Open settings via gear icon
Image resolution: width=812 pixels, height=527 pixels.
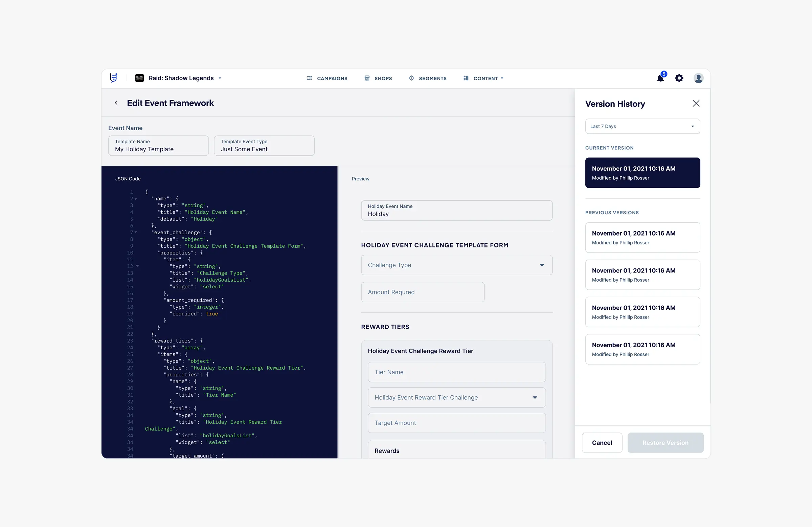(679, 78)
